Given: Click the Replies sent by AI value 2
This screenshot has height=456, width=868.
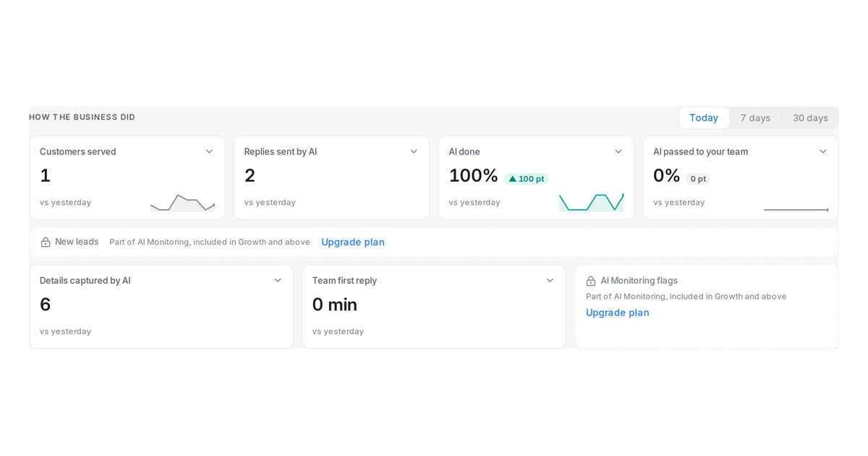Looking at the screenshot, I should (250, 175).
